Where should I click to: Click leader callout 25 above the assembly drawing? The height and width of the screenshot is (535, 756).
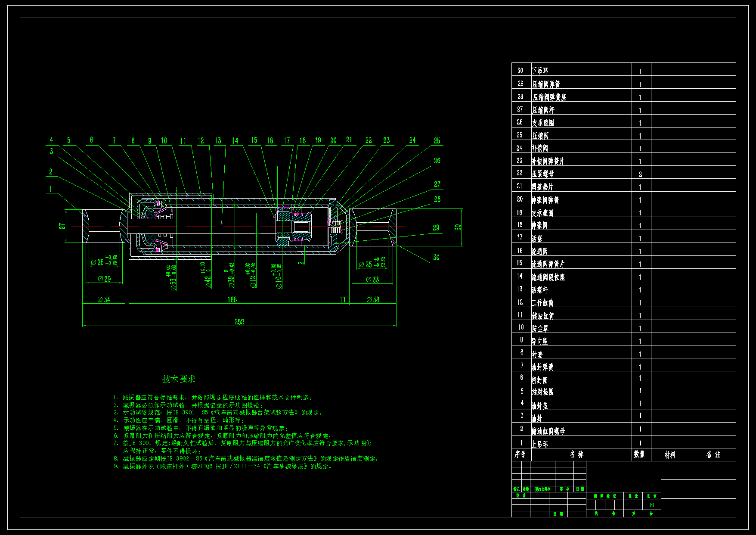pyautogui.click(x=437, y=141)
